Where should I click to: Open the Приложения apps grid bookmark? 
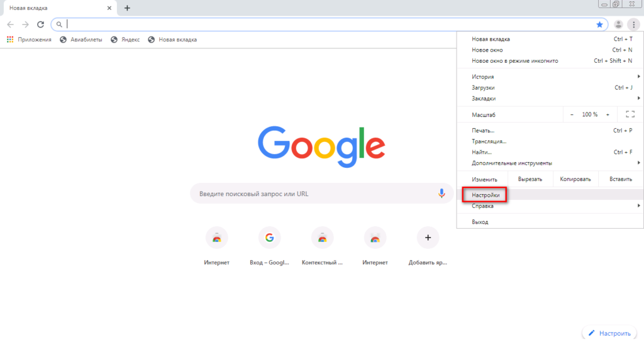tap(29, 40)
